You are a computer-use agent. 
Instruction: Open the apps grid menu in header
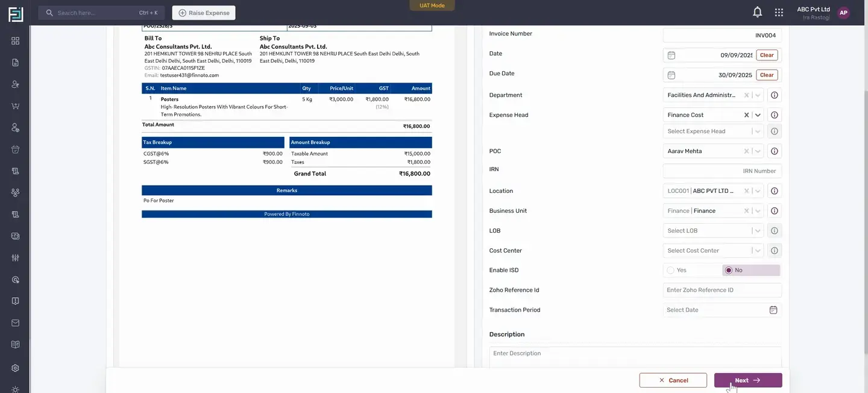779,12
